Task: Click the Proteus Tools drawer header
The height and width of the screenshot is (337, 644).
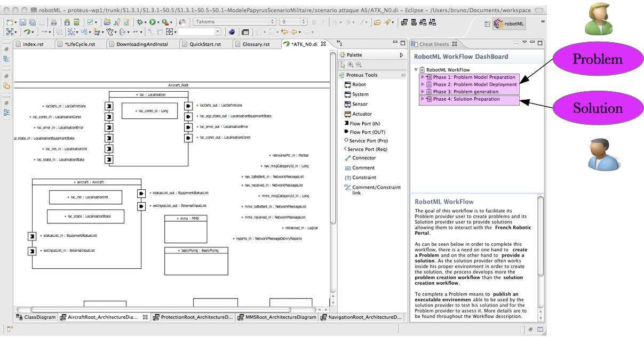Action: click(372, 75)
